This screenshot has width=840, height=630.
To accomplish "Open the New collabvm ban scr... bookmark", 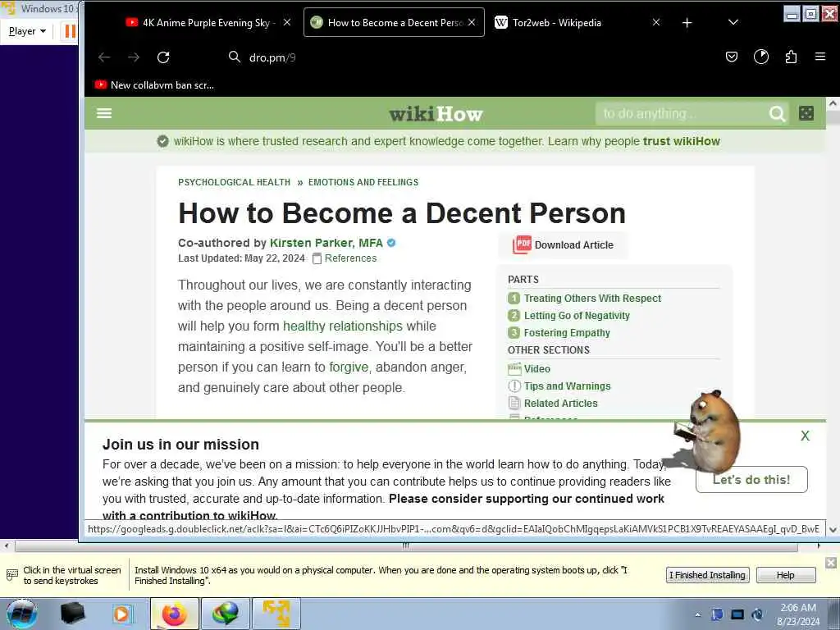I will [154, 85].
